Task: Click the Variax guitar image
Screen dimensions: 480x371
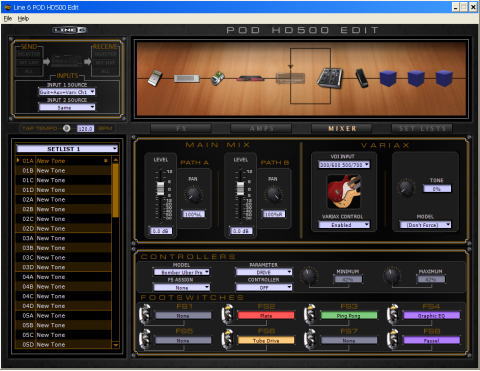Action: click(x=344, y=192)
